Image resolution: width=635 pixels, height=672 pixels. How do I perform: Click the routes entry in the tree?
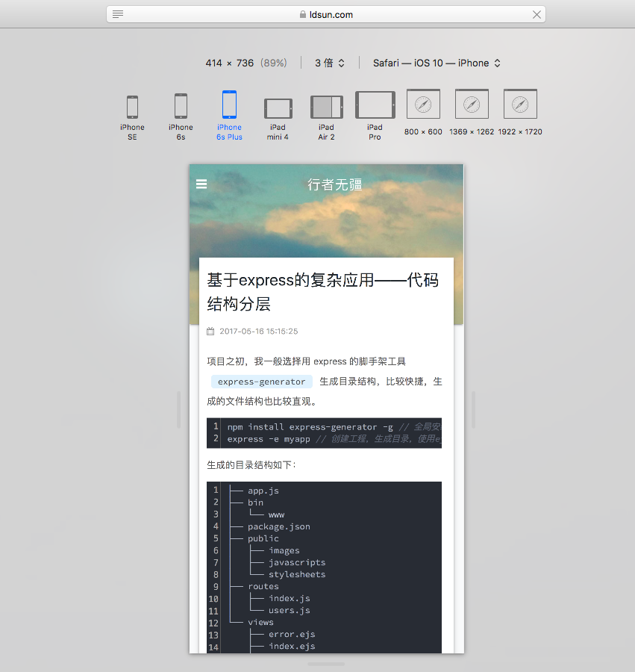tap(263, 586)
